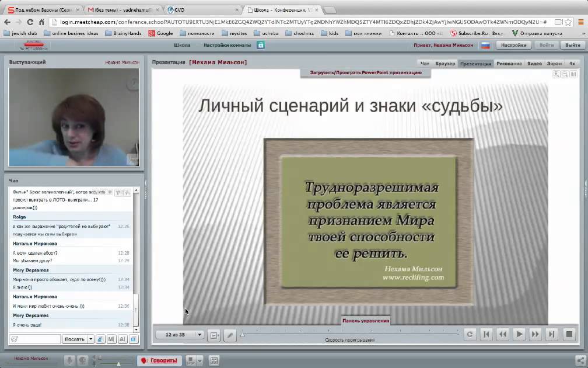588x368 pixels.
Task: Jump to the last slide
Action: pos(551,334)
